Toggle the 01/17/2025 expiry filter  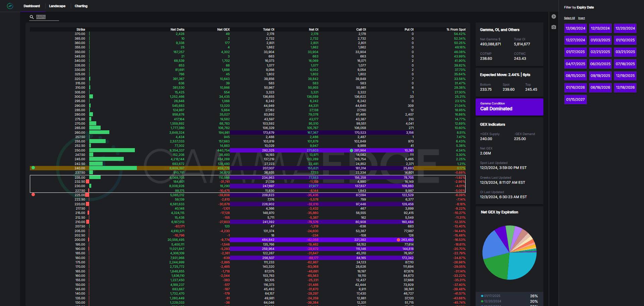[x=575, y=52]
